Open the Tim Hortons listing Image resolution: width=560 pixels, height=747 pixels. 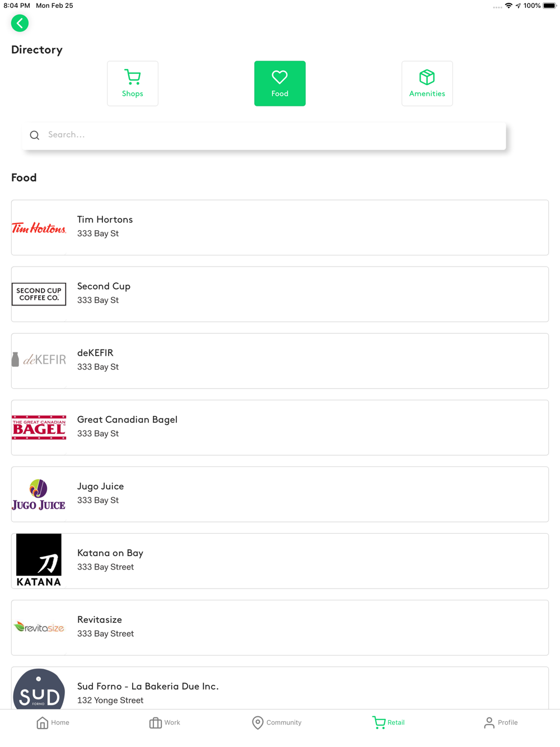280,227
